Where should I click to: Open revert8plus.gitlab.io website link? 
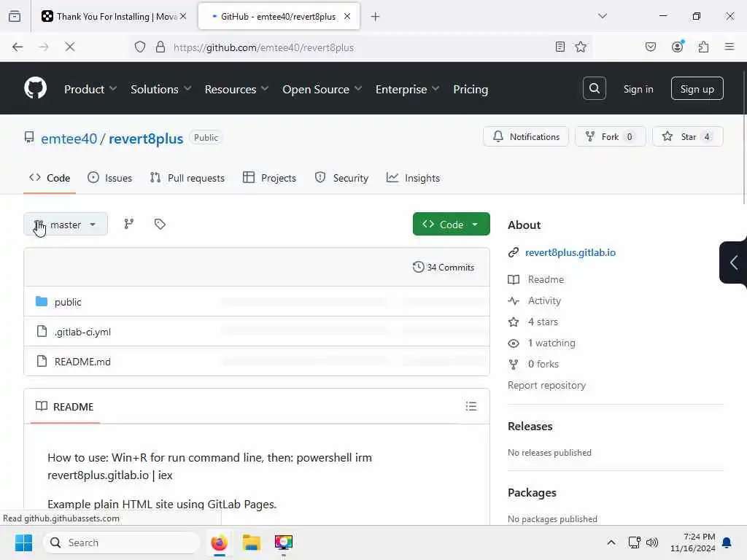tap(570, 252)
